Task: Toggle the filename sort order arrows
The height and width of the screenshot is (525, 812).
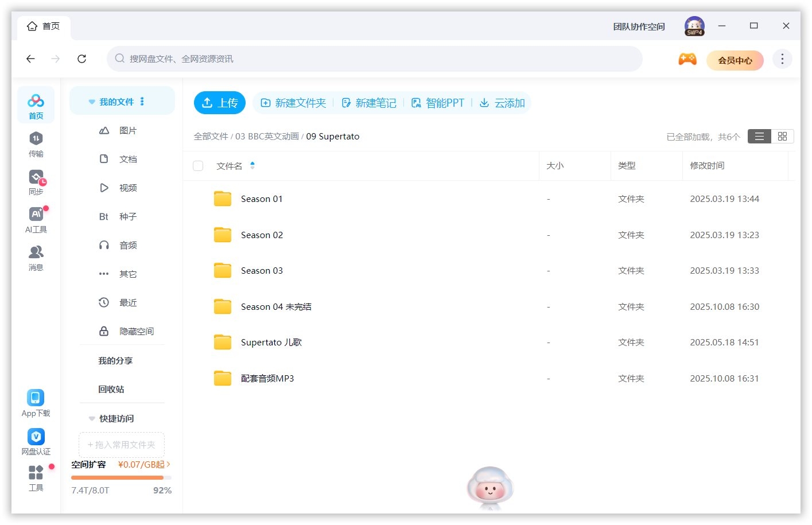Action: (x=252, y=166)
